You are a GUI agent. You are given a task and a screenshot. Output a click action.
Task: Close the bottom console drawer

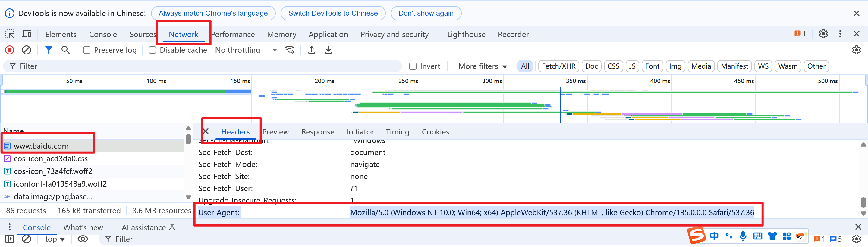(858, 227)
